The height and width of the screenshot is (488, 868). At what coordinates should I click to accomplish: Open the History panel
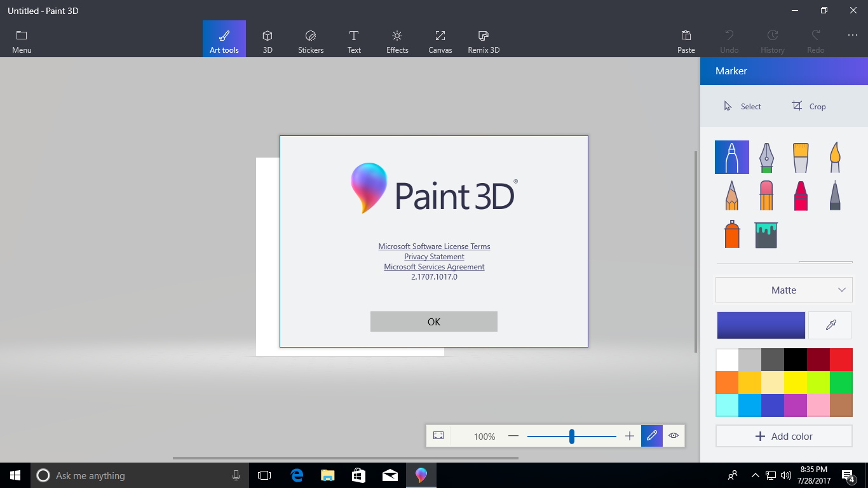773,41
